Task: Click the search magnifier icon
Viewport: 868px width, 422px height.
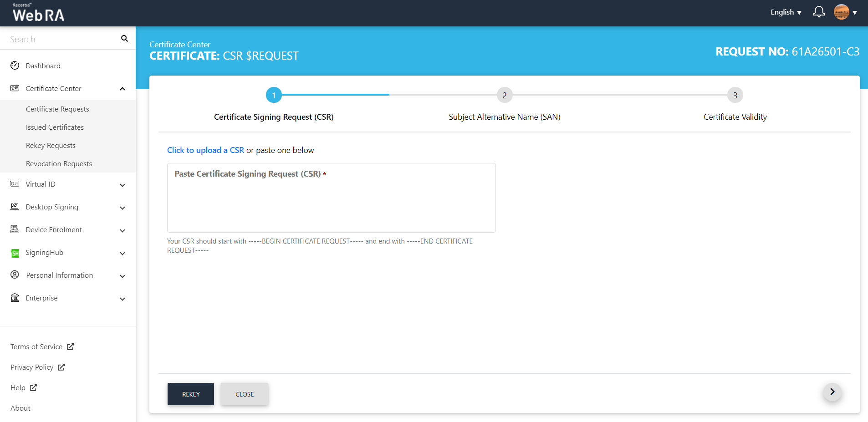Action: 124,39
